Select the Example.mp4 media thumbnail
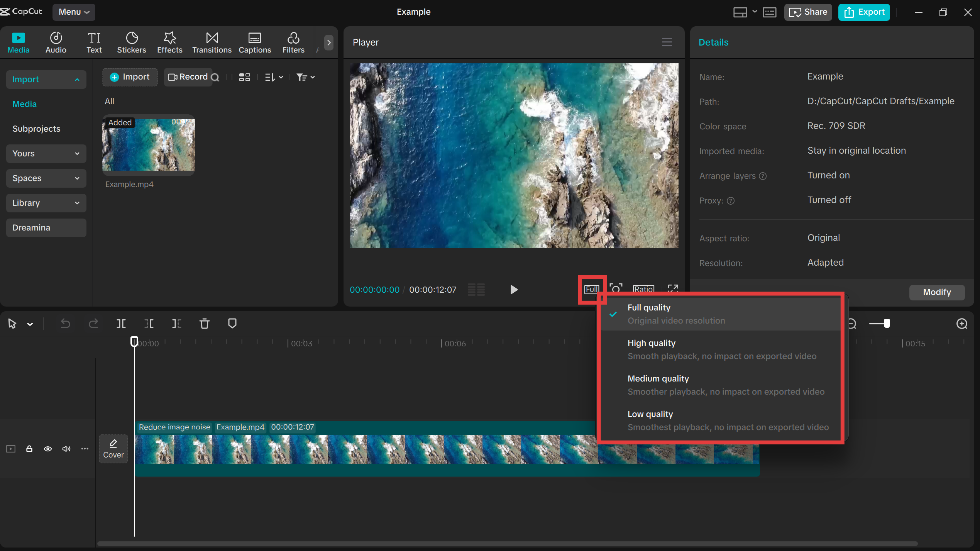The image size is (980, 551). pyautogui.click(x=149, y=145)
